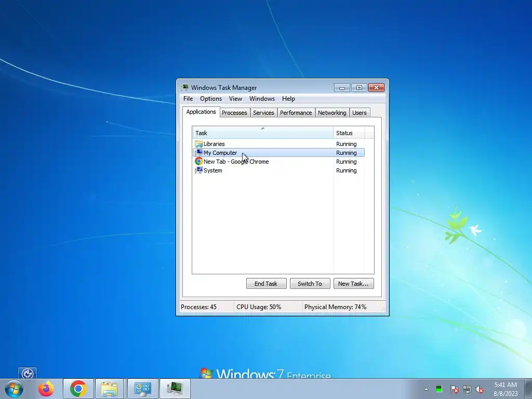Open the Windows menu
The height and width of the screenshot is (399, 532).
[262, 99]
